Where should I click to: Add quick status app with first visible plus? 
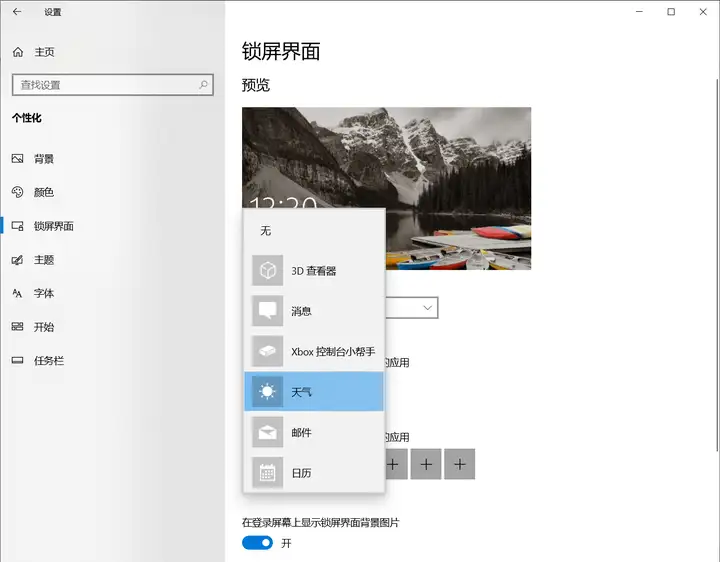(x=395, y=464)
